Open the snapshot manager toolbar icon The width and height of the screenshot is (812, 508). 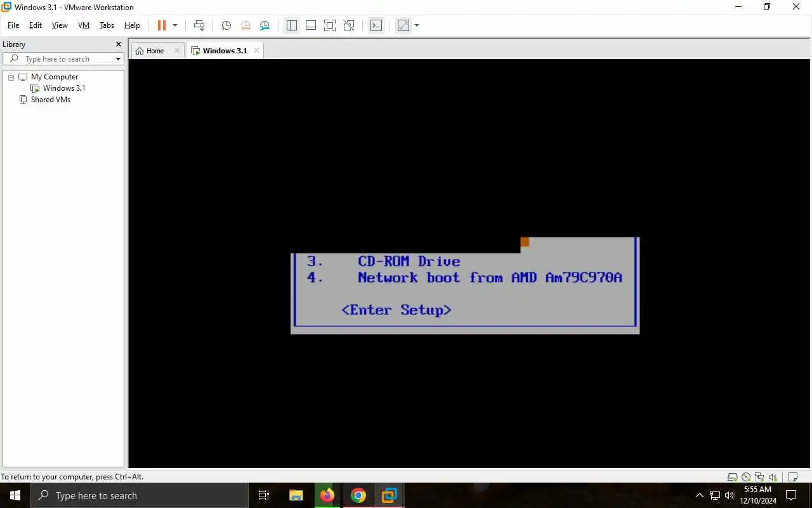265,25
